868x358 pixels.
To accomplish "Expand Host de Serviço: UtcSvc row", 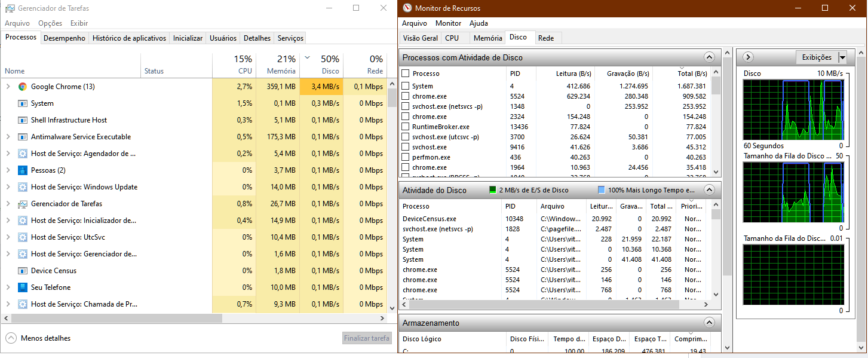I will coord(8,237).
